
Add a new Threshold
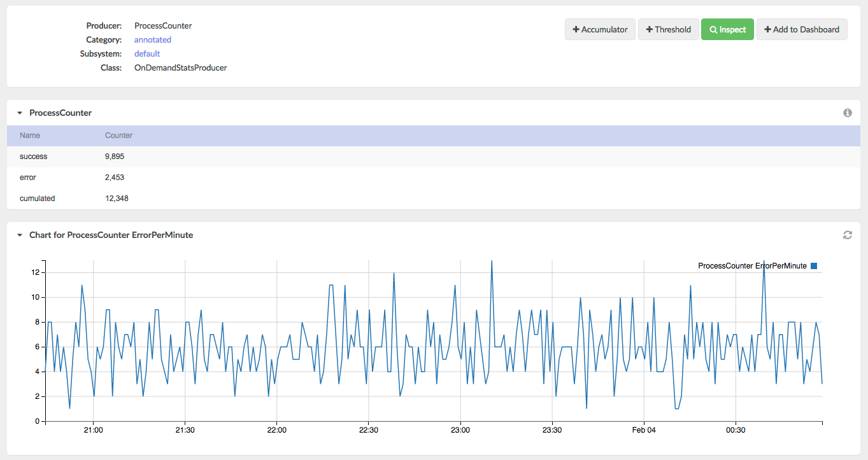pyautogui.click(x=668, y=29)
